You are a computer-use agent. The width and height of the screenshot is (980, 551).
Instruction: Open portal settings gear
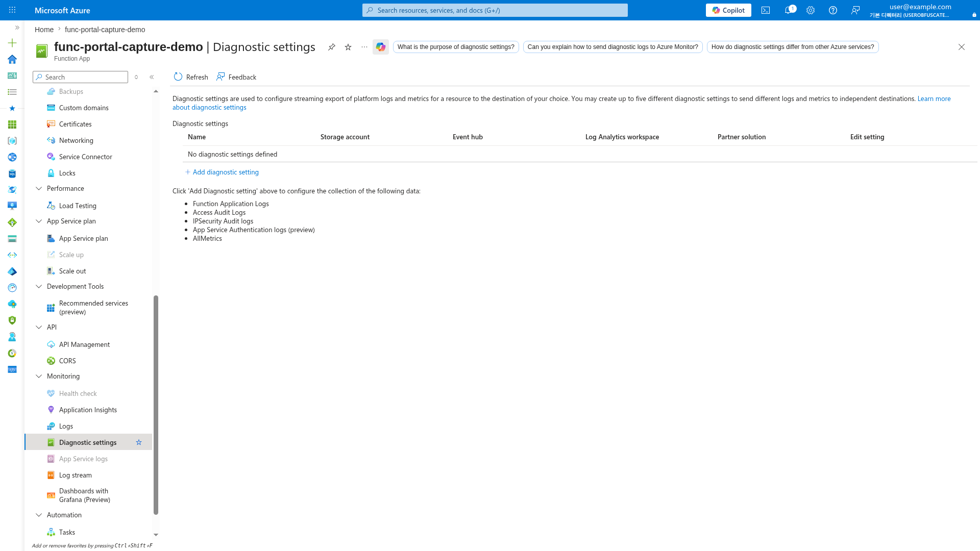click(811, 10)
